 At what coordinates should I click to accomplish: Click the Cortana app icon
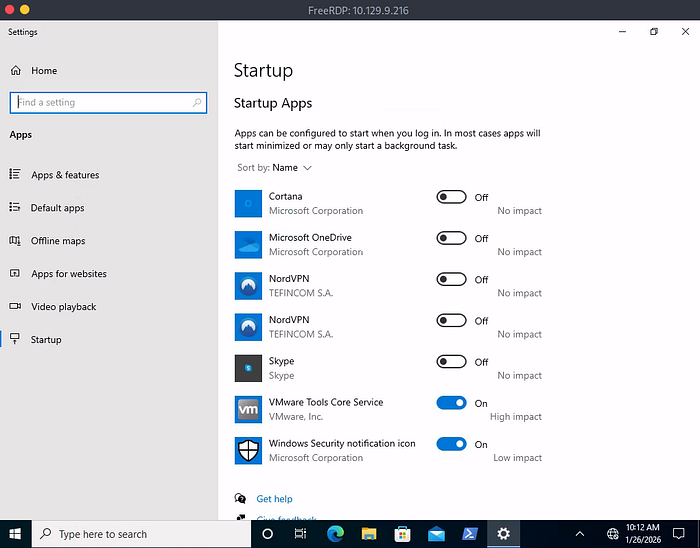point(248,203)
